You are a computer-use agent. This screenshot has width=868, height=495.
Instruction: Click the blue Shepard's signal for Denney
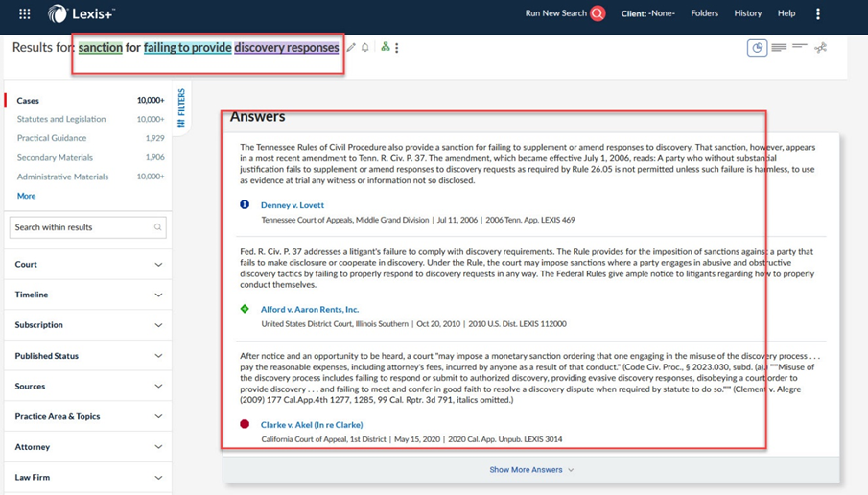click(x=245, y=204)
